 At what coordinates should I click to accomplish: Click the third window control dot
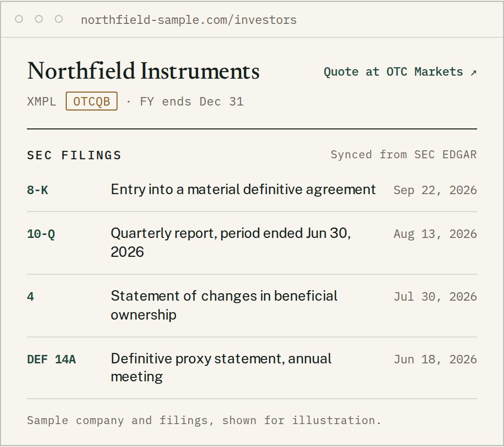[x=59, y=19]
